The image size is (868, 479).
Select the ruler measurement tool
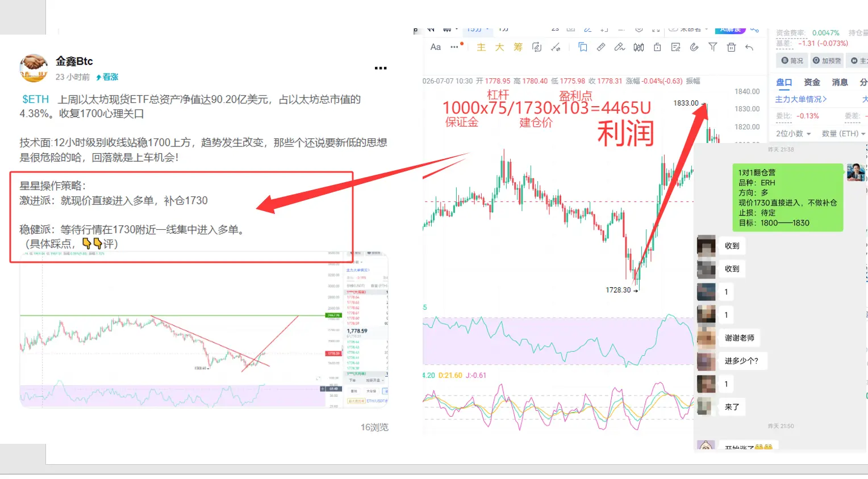[x=601, y=47]
